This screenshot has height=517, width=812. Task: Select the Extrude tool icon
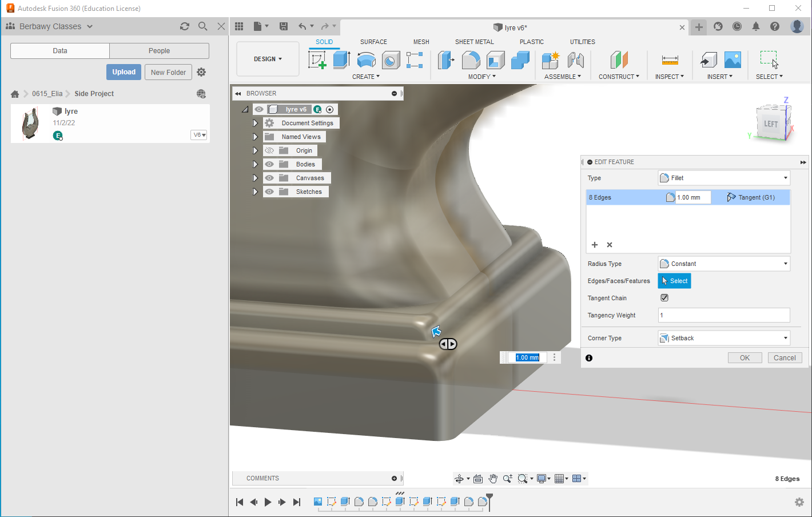[x=341, y=60]
